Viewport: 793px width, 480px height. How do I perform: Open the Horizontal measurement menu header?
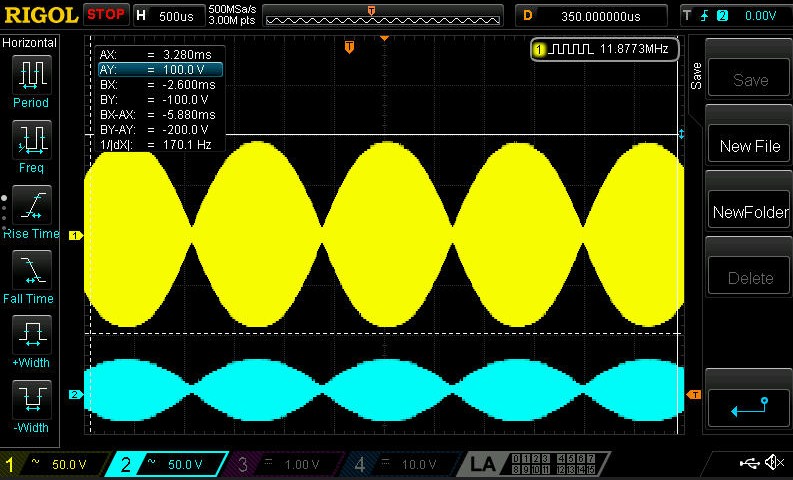click(31, 43)
